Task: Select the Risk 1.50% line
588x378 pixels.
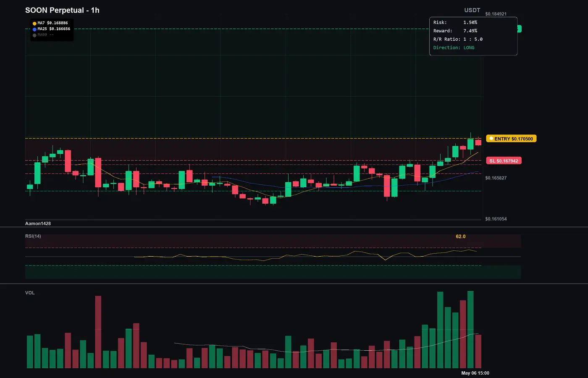Action: coord(455,22)
